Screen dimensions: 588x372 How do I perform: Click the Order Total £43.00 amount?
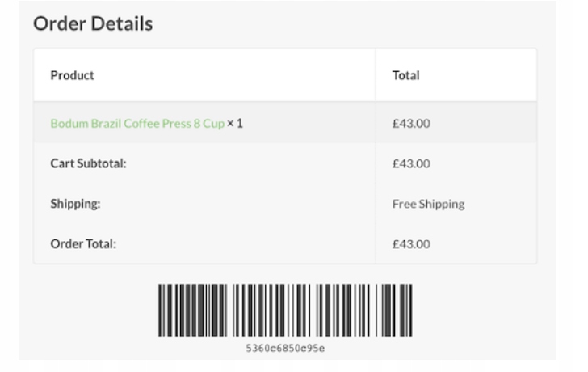[411, 244]
